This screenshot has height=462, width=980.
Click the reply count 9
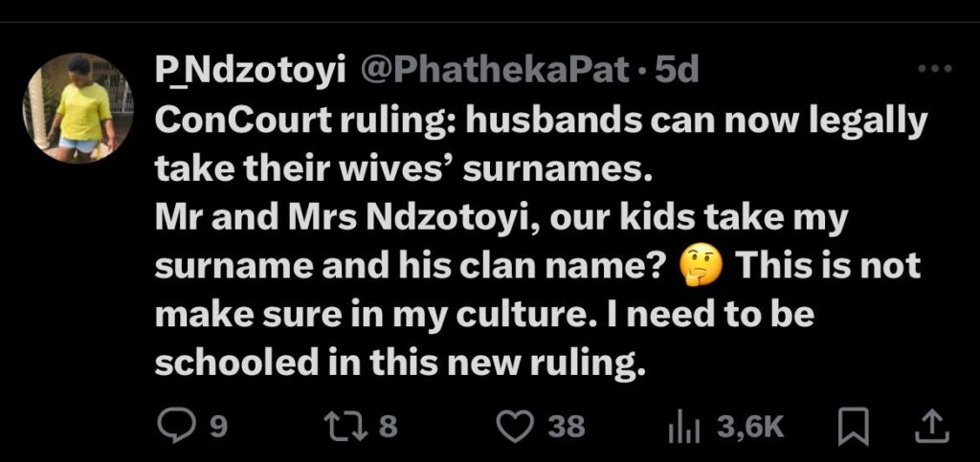pos(218,426)
